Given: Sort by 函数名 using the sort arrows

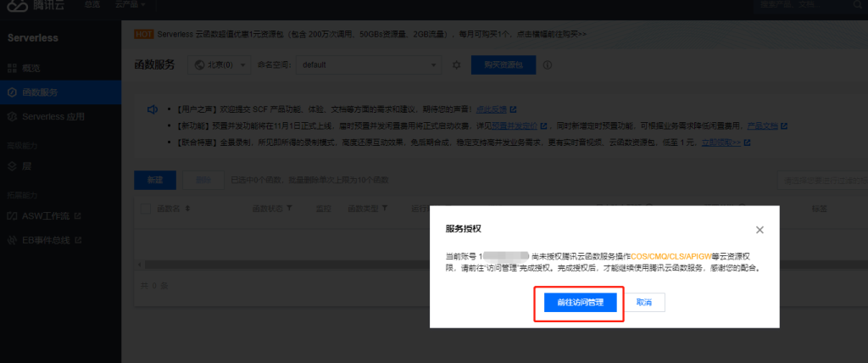Looking at the screenshot, I should [x=187, y=209].
